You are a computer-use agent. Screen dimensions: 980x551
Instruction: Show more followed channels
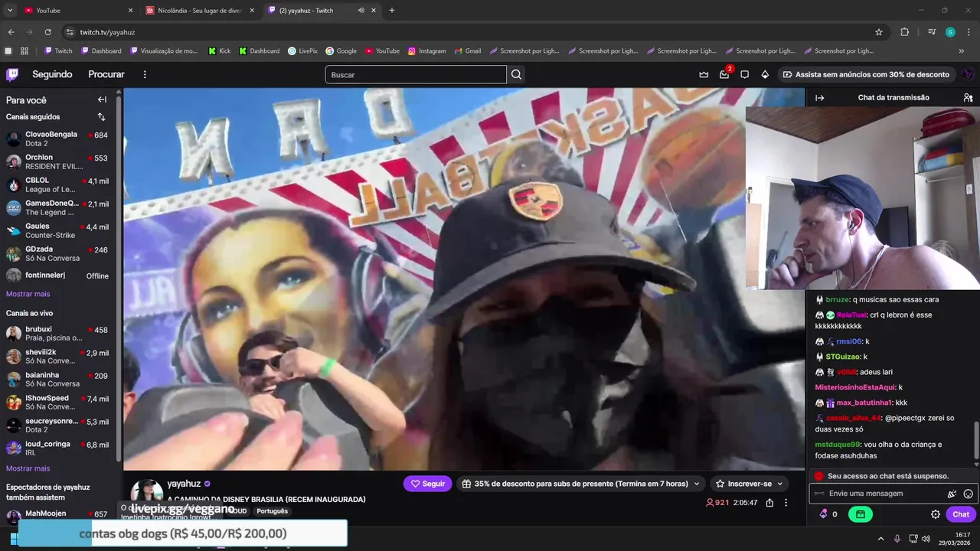(28, 294)
